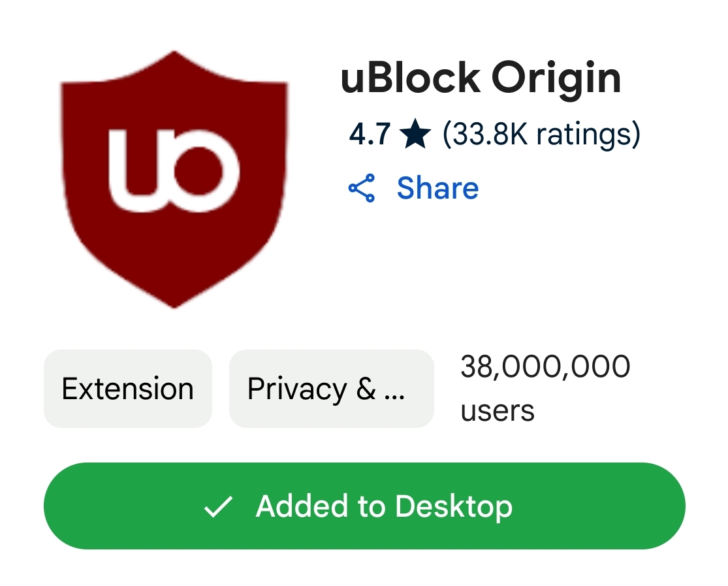Click the word 'ratings' in parentheses

[584, 135]
